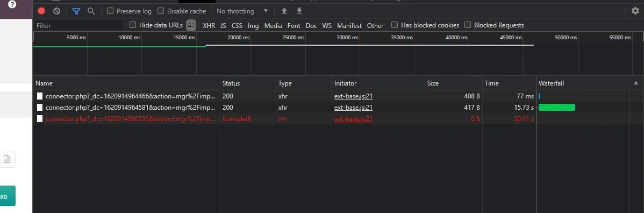644x213 pixels.
Task: Filter requests by Img type
Action: point(253,25)
